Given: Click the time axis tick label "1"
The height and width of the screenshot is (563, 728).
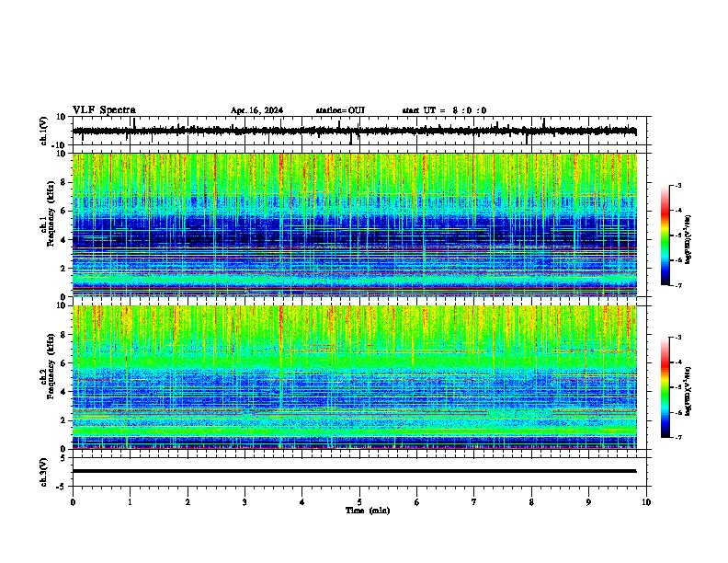Looking at the screenshot, I should tap(130, 502).
